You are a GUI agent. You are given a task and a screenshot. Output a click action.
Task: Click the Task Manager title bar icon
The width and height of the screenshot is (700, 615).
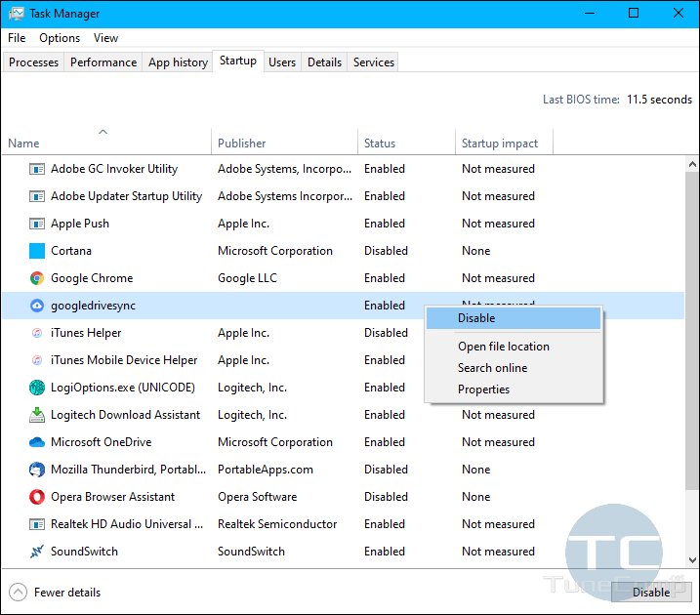click(x=17, y=14)
